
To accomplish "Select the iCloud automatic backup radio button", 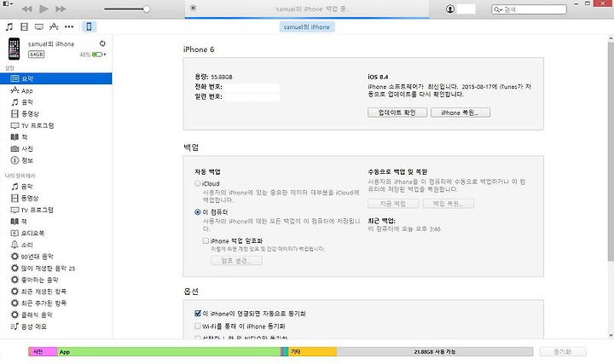I will point(198,183).
